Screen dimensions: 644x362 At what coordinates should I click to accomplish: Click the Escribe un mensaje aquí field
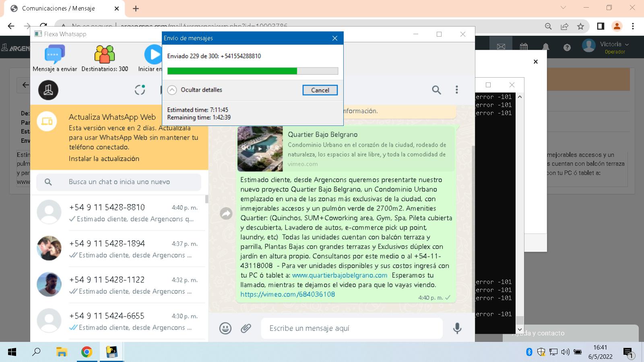[352, 328]
